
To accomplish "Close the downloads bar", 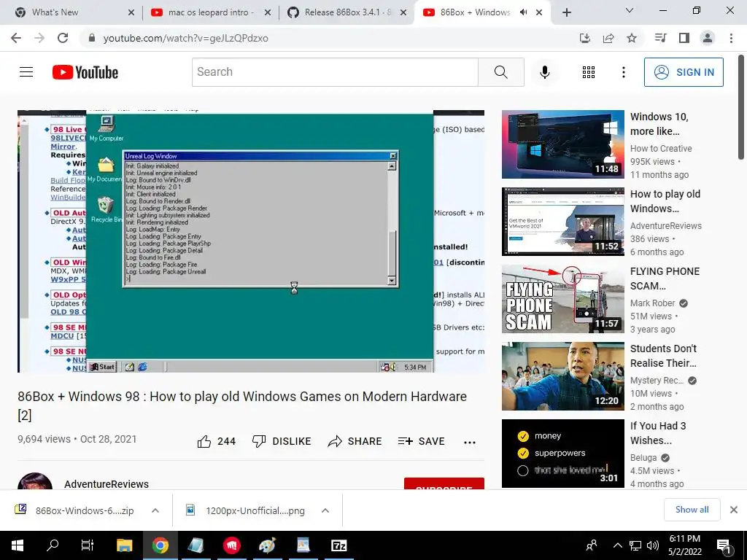I will tap(734, 510).
